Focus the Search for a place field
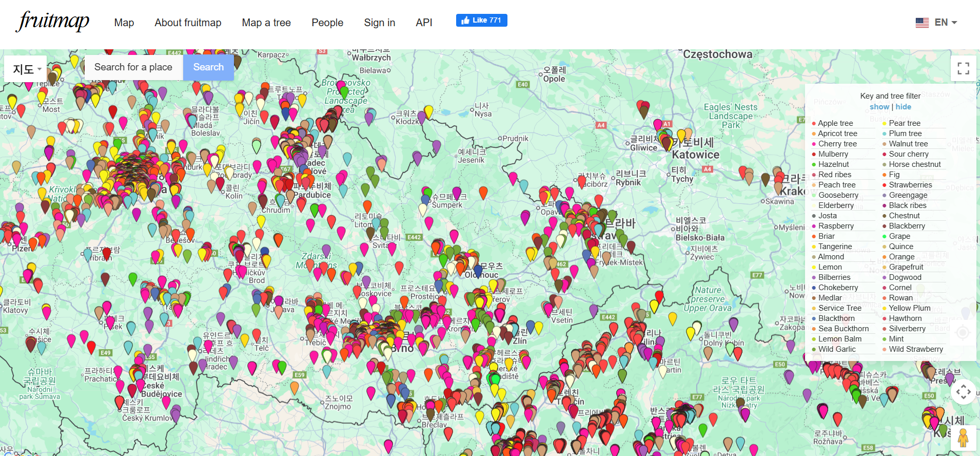This screenshot has height=456, width=980. (133, 67)
